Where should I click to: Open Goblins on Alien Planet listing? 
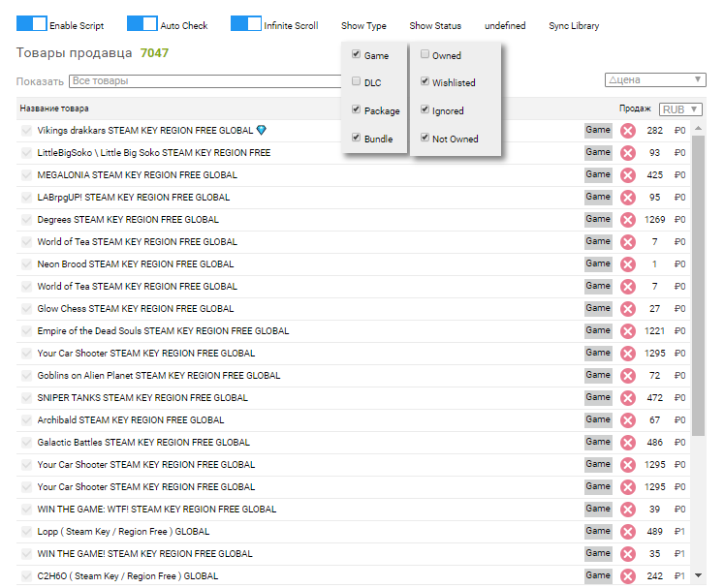tap(158, 376)
